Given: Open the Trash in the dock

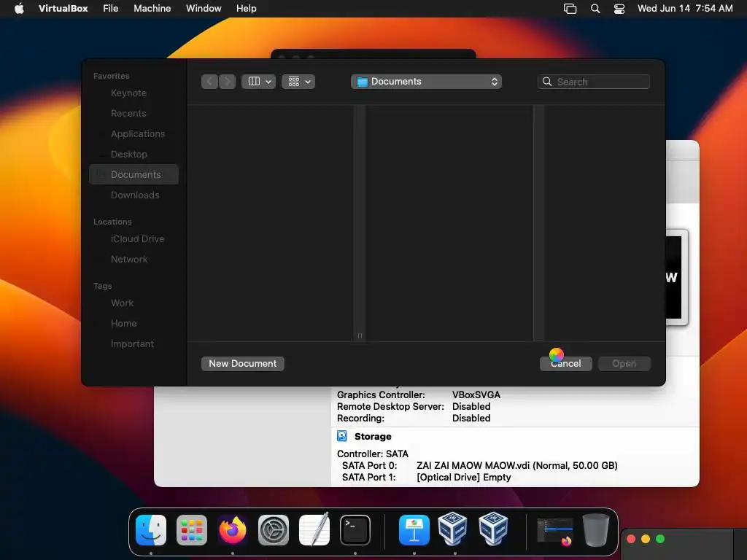Looking at the screenshot, I should pos(595,530).
